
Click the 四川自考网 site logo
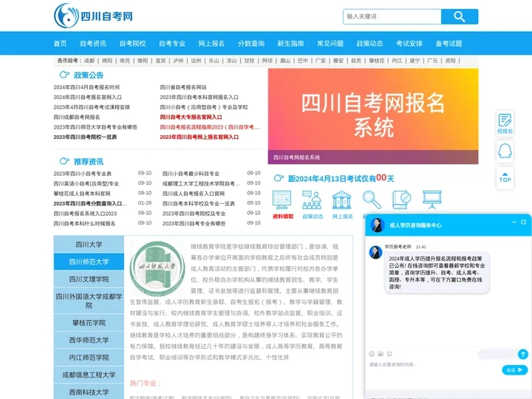tap(93, 16)
